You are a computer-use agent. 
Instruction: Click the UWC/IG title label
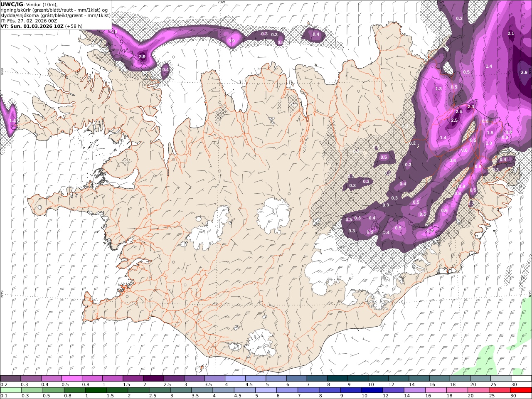(12, 4)
